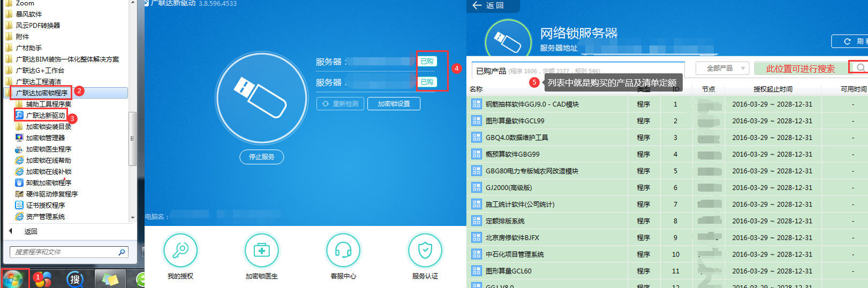Click first server's 已购 button

pyautogui.click(x=427, y=61)
